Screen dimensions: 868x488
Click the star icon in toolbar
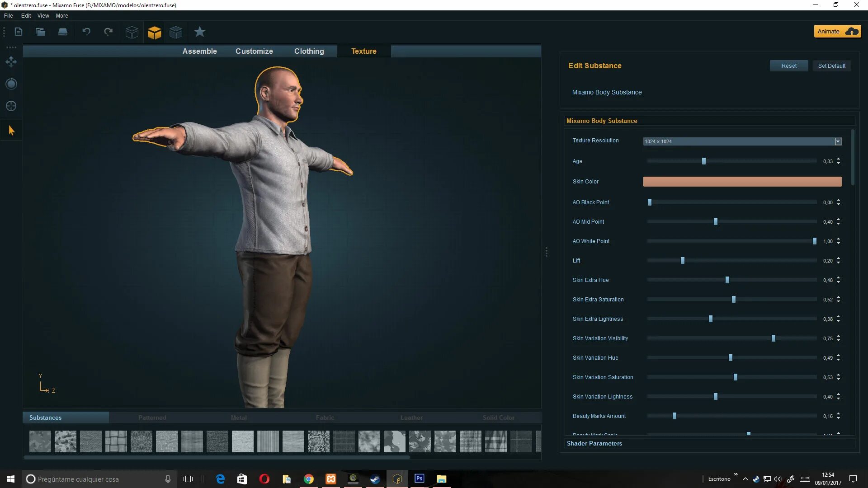point(199,32)
